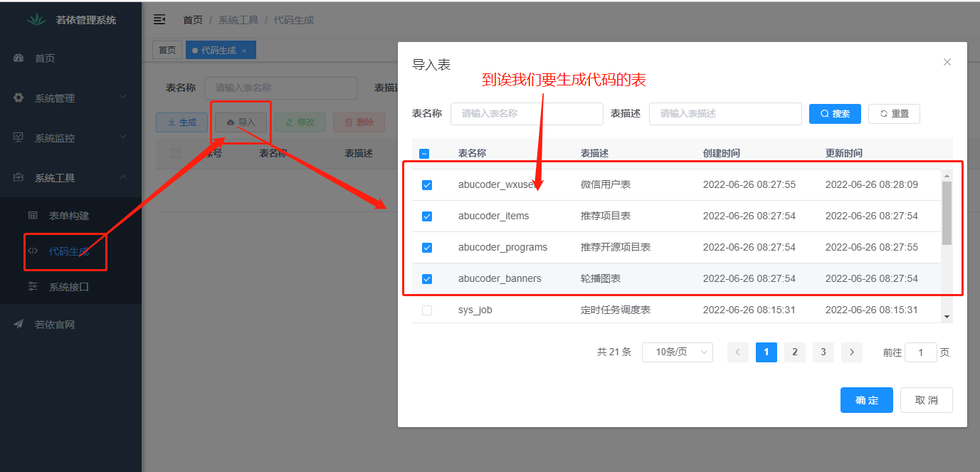Click the sliders icon beside 系统接口
Viewport: 980px width, 472px height.
[x=33, y=287]
